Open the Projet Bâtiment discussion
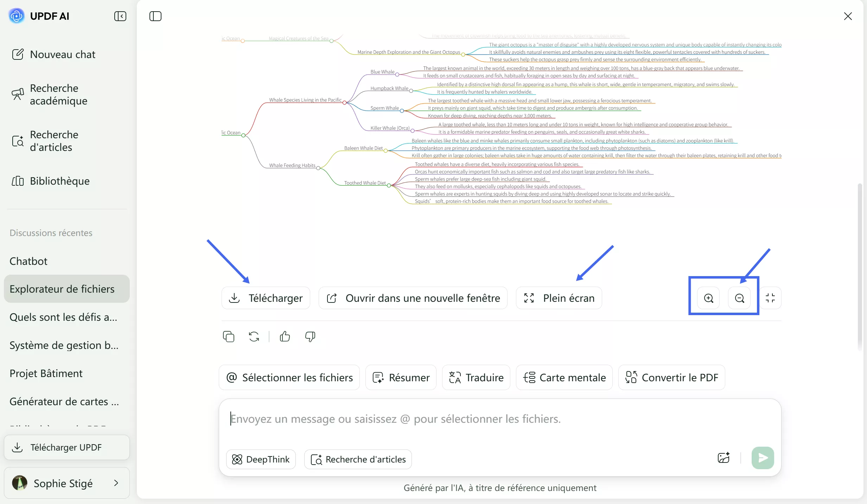The height and width of the screenshot is (504, 867). click(x=46, y=374)
